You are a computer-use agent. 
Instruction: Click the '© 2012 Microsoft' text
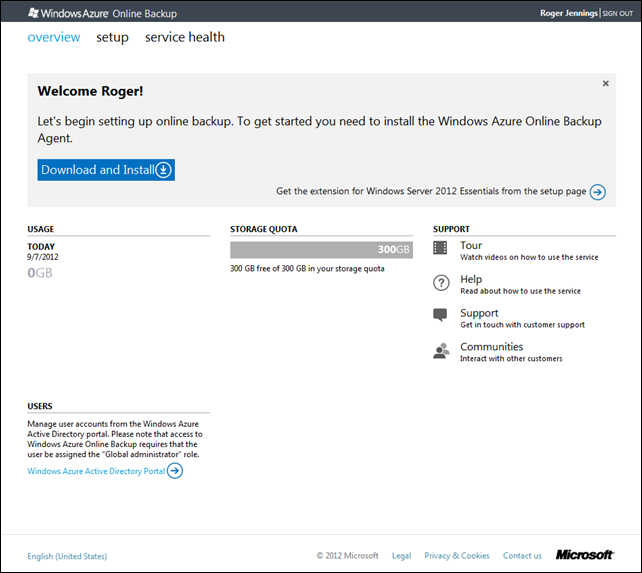pyautogui.click(x=347, y=556)
